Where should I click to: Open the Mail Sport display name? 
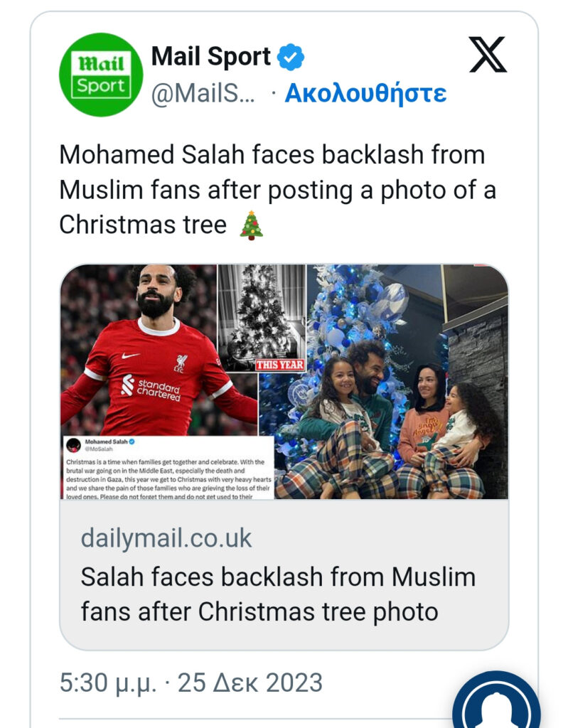click(211, 57)
